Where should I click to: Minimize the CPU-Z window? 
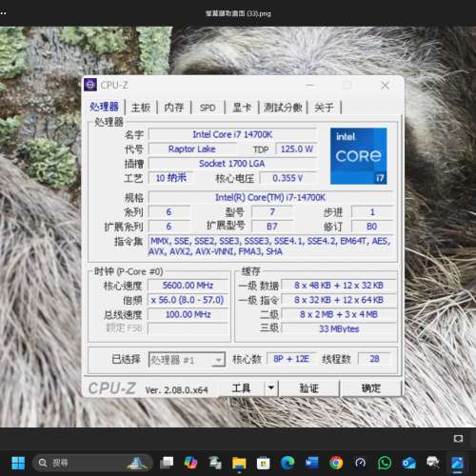pos(309,86)
